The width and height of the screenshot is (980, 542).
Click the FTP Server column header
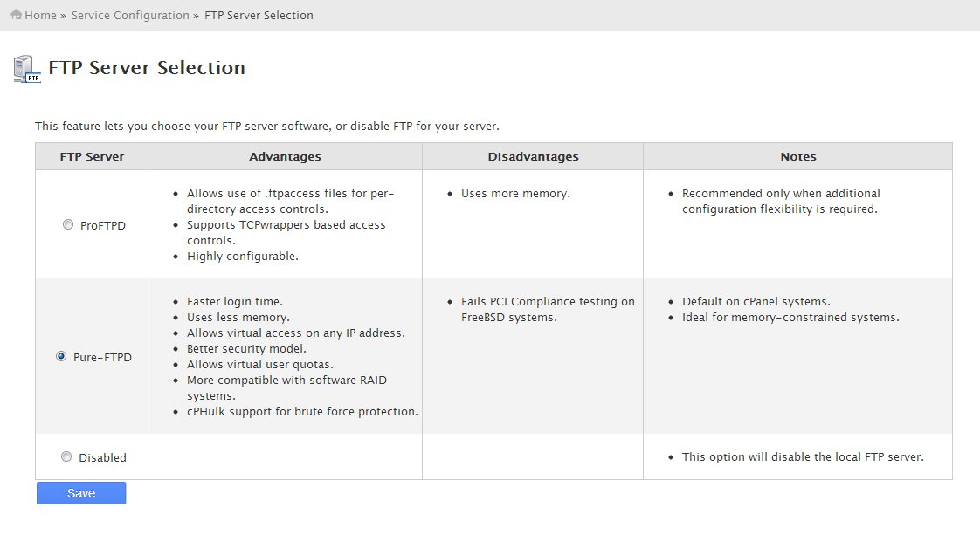click(92, 157)
